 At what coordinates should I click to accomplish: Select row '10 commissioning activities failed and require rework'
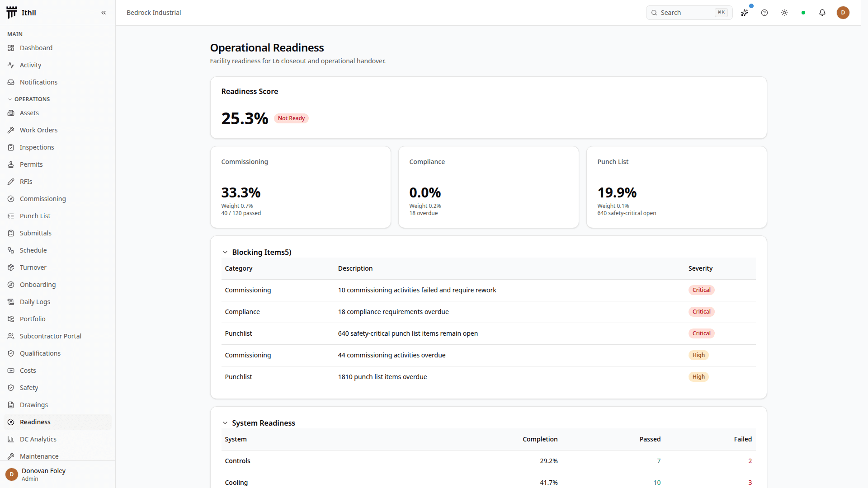click(489, 290)
